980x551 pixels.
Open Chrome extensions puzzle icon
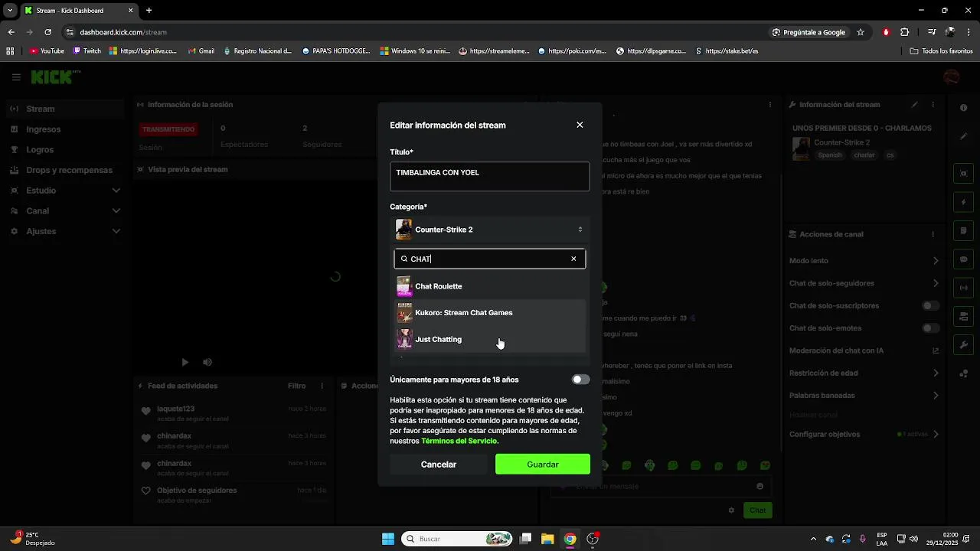[x=905, y=32]
